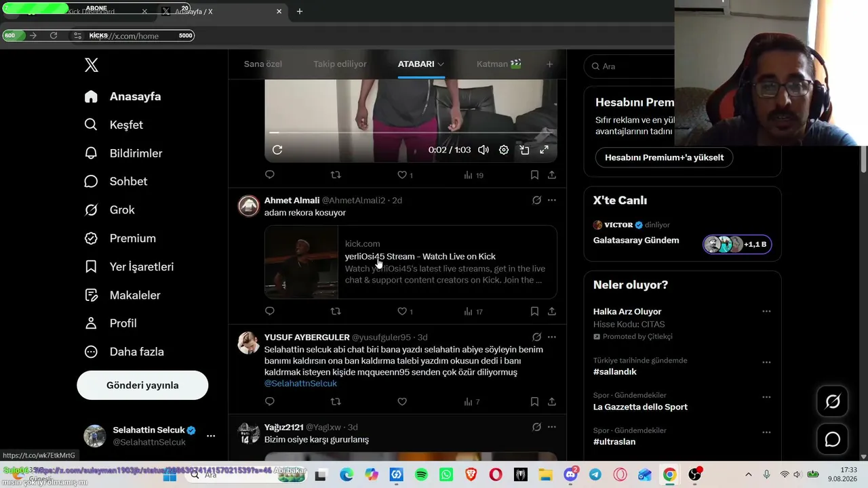Open Keşfet explore page

point(113,125)
